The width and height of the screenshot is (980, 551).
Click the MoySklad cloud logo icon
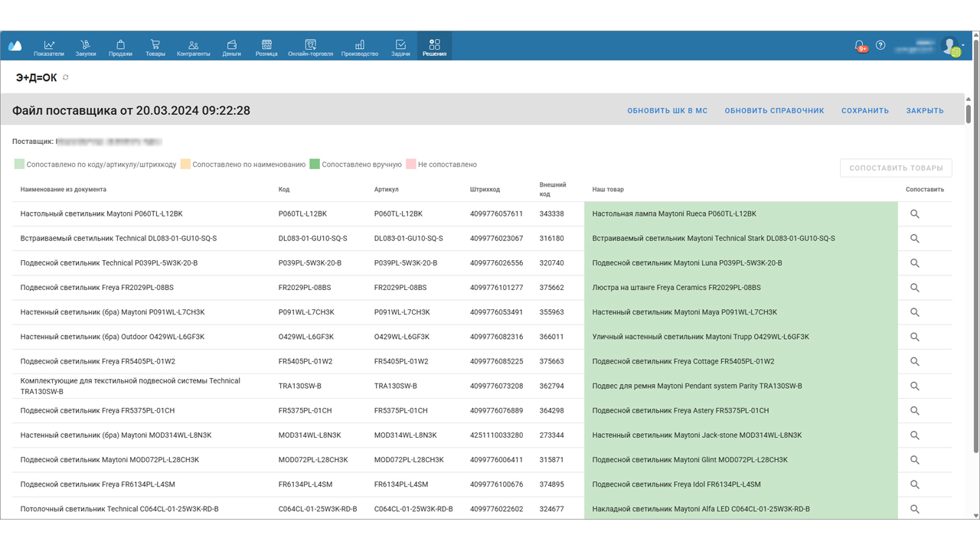pyautogui.click(x=15, y=46)
